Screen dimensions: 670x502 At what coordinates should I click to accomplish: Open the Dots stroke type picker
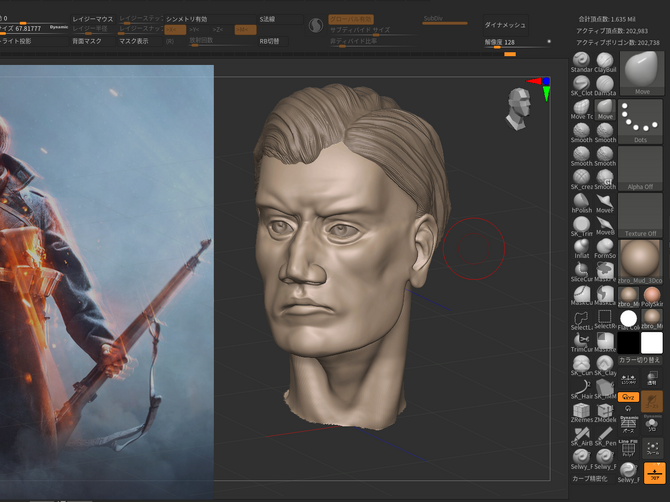(641, 121)
